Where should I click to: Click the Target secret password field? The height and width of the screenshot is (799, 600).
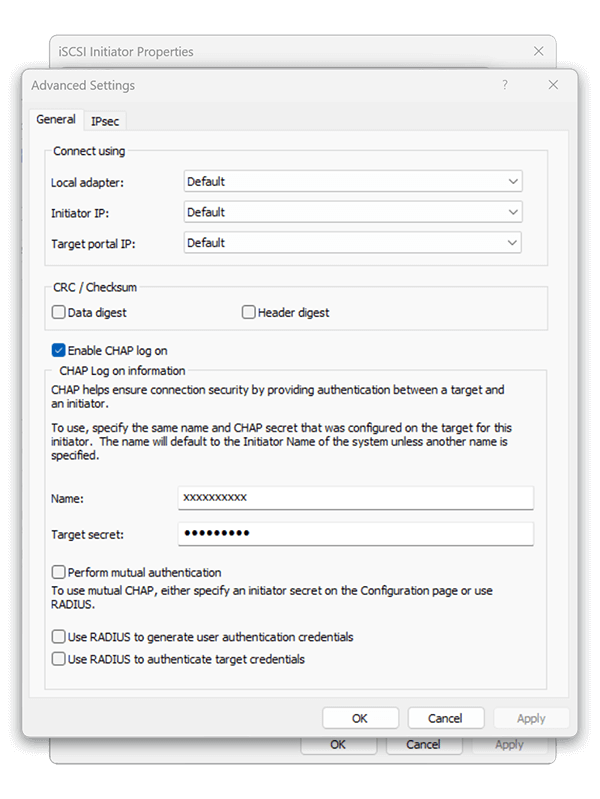[x=356, y=534]
